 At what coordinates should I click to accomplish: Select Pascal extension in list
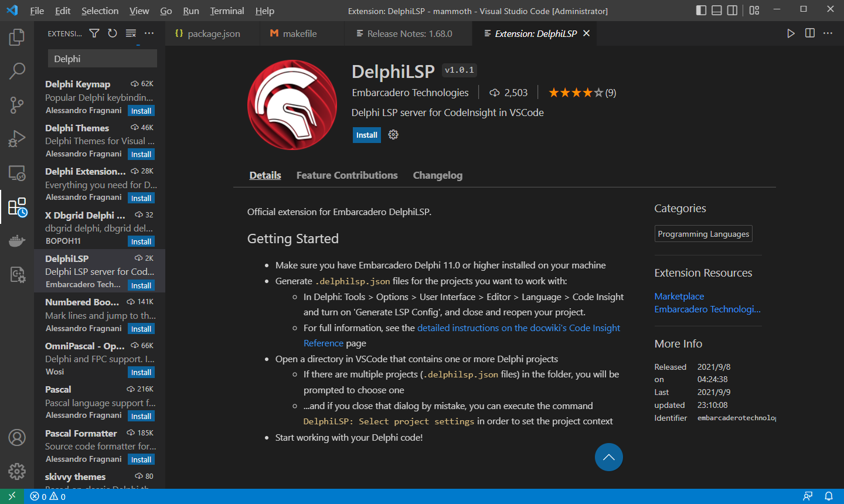coord(100,402)
